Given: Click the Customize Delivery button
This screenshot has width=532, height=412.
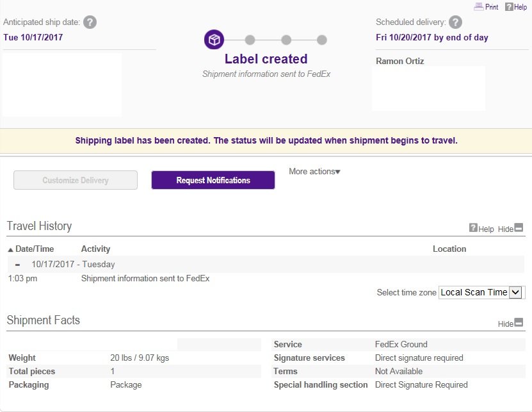Looking at the screenshot, I should click(x=76, y=180).
